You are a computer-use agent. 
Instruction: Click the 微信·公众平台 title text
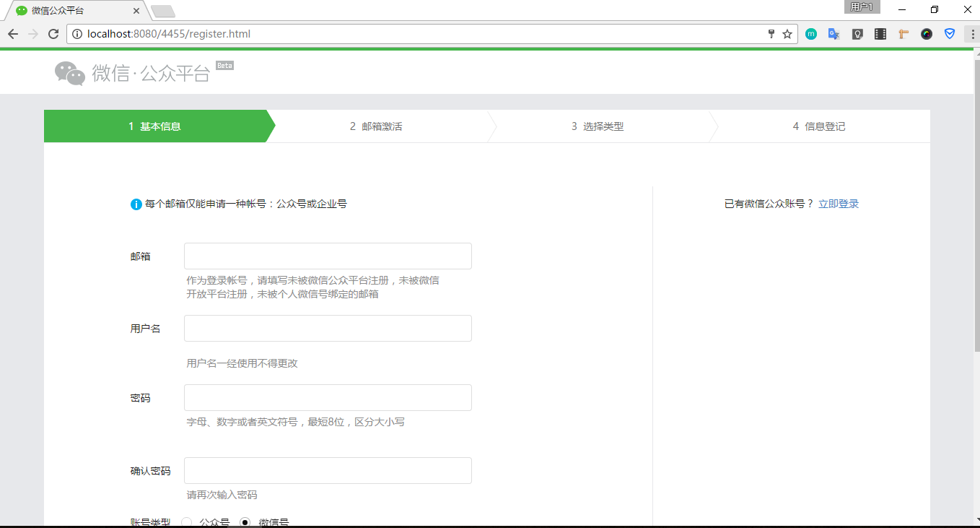point(151,73)
